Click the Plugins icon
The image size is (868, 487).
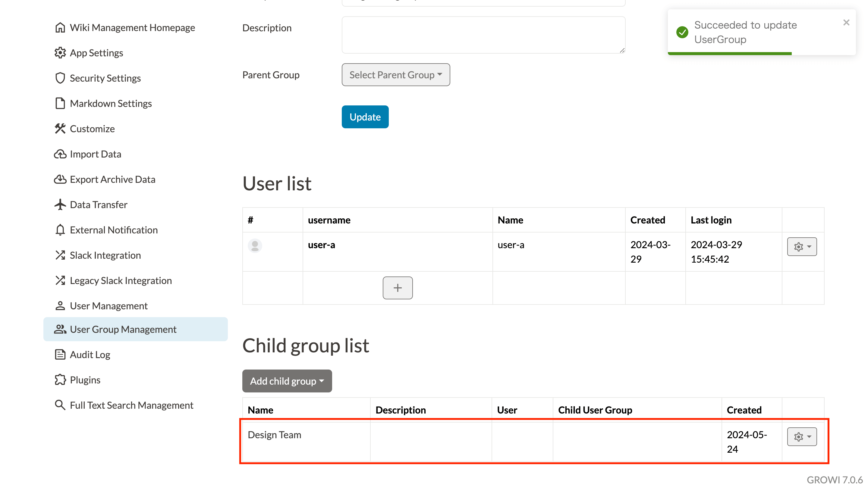coord(60,380)
